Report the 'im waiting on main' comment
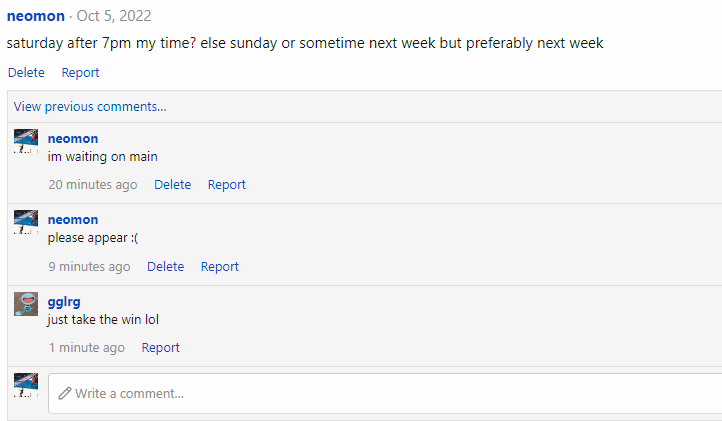This screenshot has height=421, width=722. pos(227,185)
